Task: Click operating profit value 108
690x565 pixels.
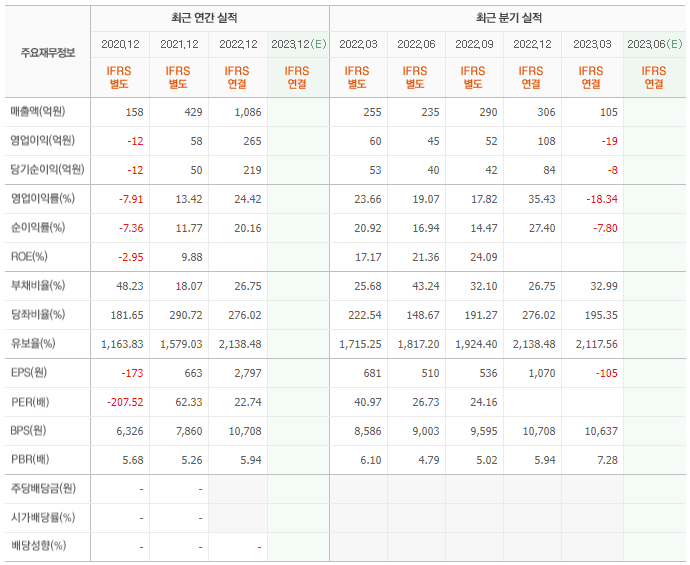Action: (x=546, y=142)
